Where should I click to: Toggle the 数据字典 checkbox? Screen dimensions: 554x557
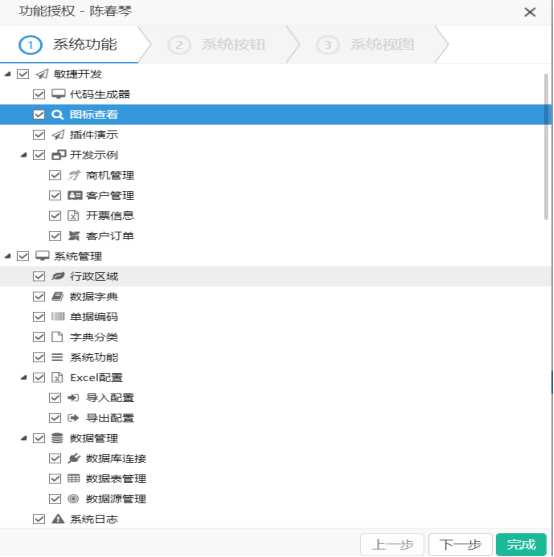tap(39, 297)
